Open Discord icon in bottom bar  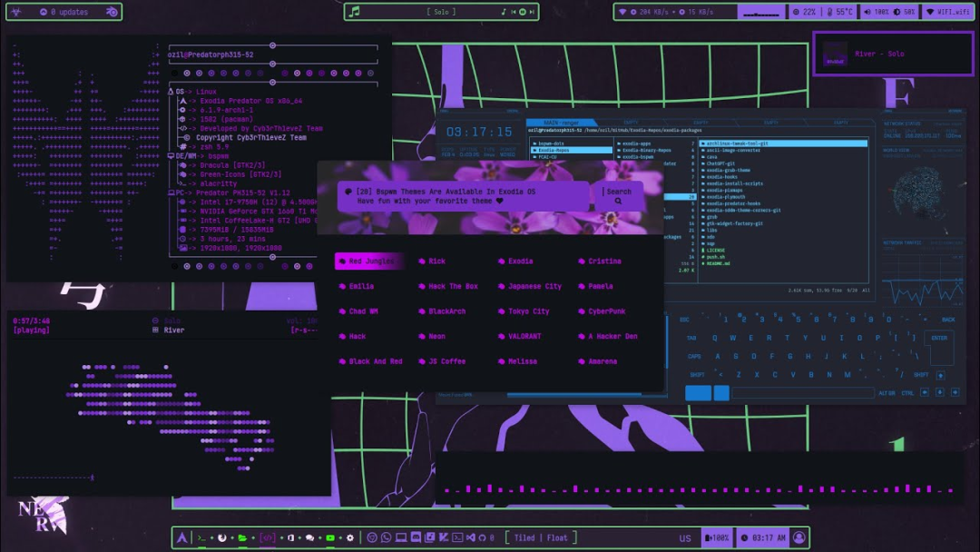pos(416,537)
